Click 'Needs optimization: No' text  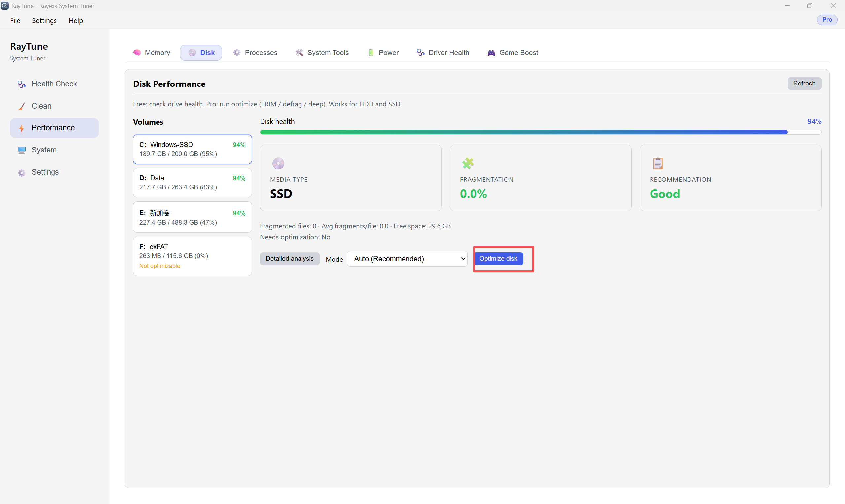(x=295, y=237)
